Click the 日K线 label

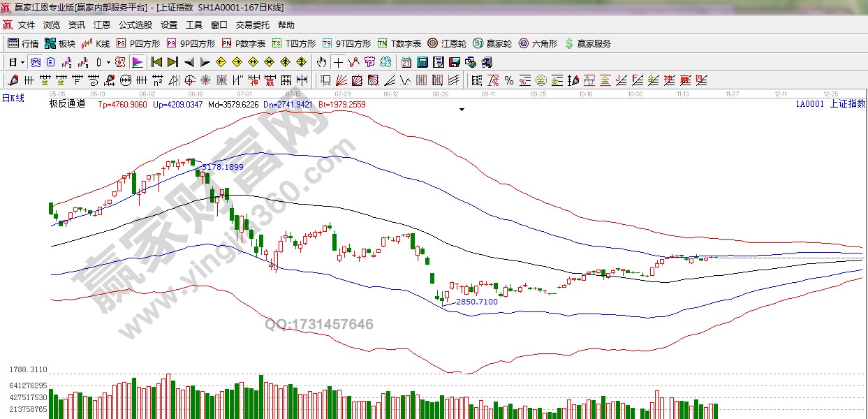point(13,98)
